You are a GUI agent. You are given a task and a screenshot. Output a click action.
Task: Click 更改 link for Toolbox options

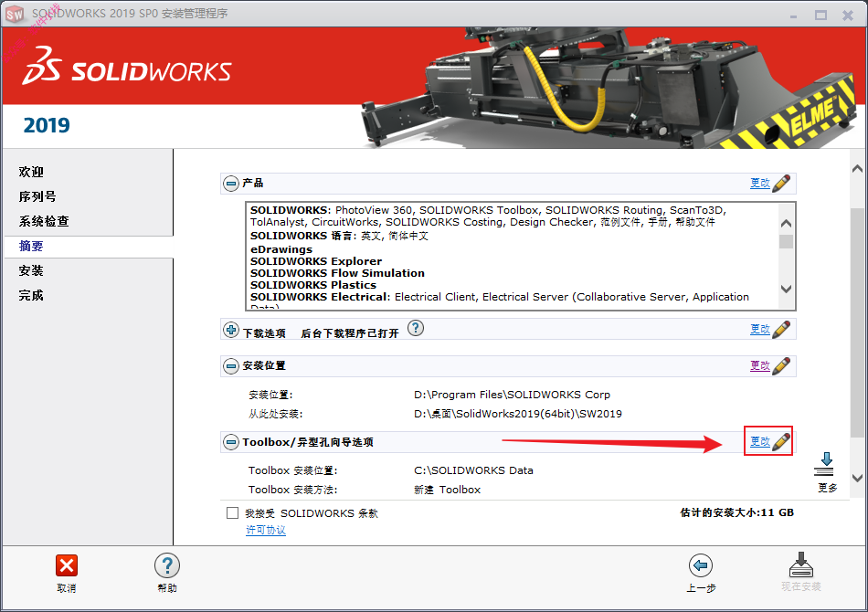pyautogui.click(x=760, y=441)
